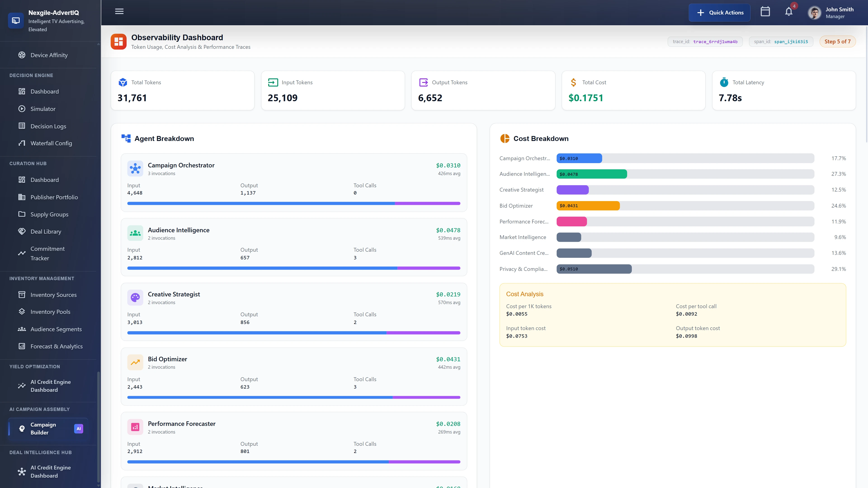Toggle the sidebar with the hamburger menu
868x488 pixels.
[119, 11]
